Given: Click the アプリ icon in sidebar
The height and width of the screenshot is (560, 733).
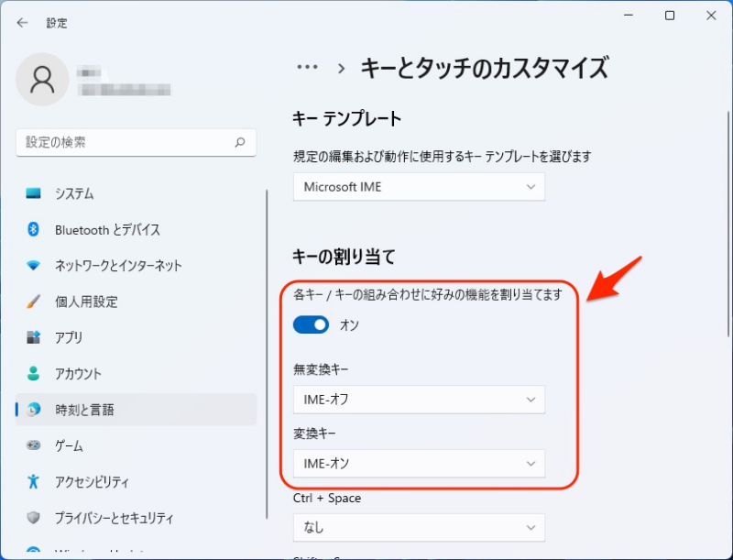Looking at the screenshot, I should click(x=33, y=337).
